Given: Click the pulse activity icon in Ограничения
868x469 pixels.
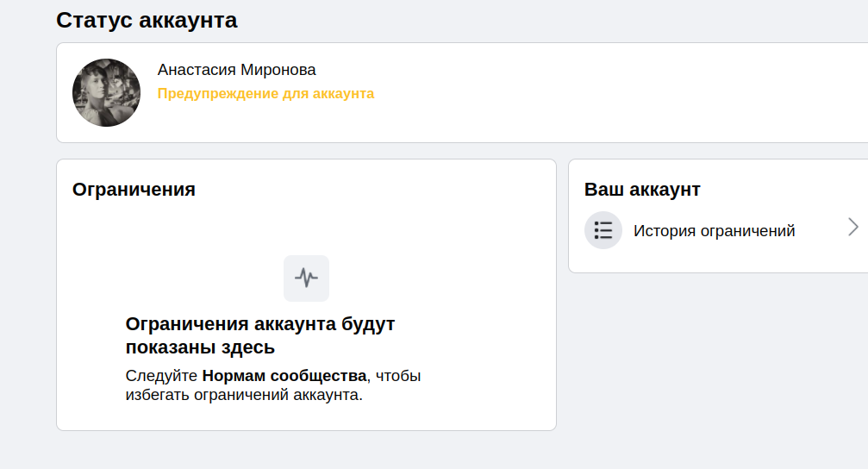Looking at the screenshot, I should [306, 278].
